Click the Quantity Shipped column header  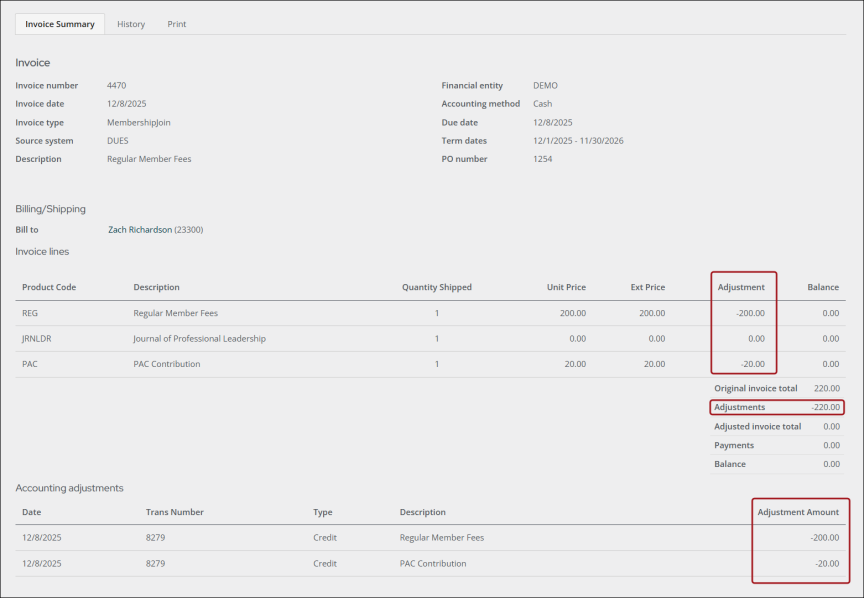pos(436,287)
